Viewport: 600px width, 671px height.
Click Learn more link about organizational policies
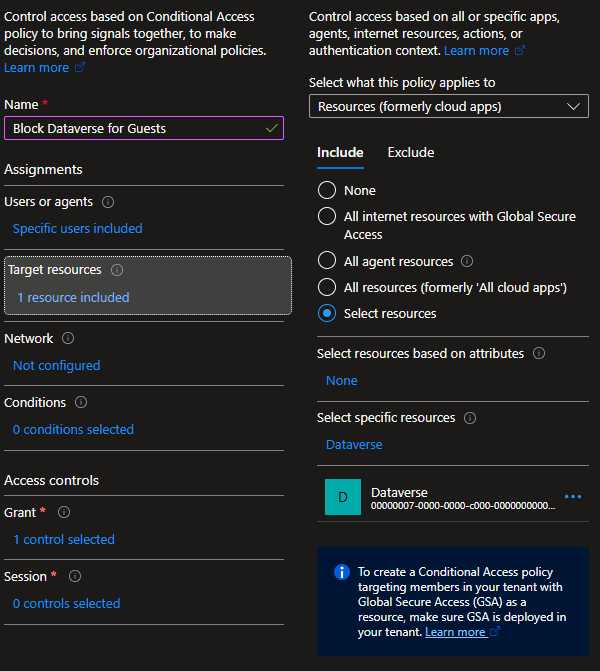pyautogui.click(x=36, y=68)
